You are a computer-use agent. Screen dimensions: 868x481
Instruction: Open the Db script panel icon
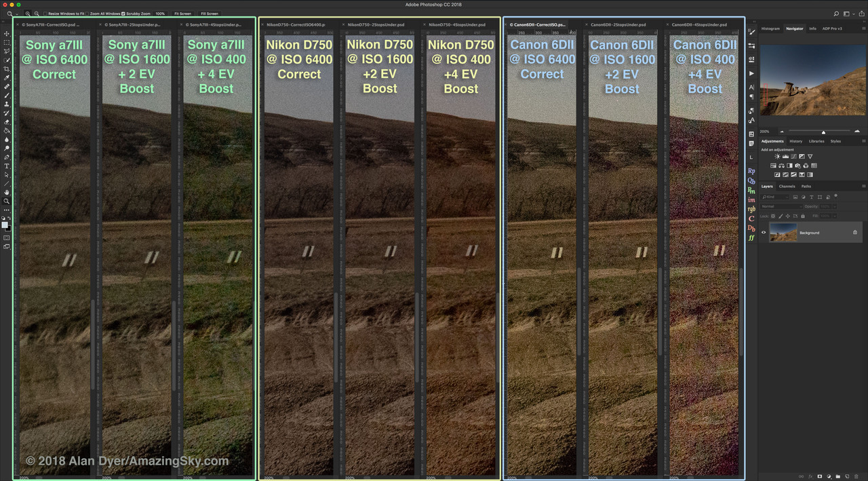click(751, 228)
